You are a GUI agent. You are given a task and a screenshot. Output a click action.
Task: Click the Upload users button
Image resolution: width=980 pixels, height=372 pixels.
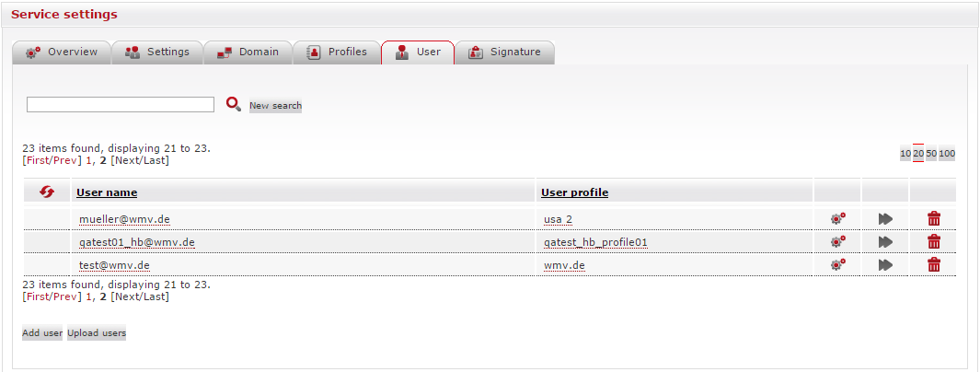[x=97, y=333]
